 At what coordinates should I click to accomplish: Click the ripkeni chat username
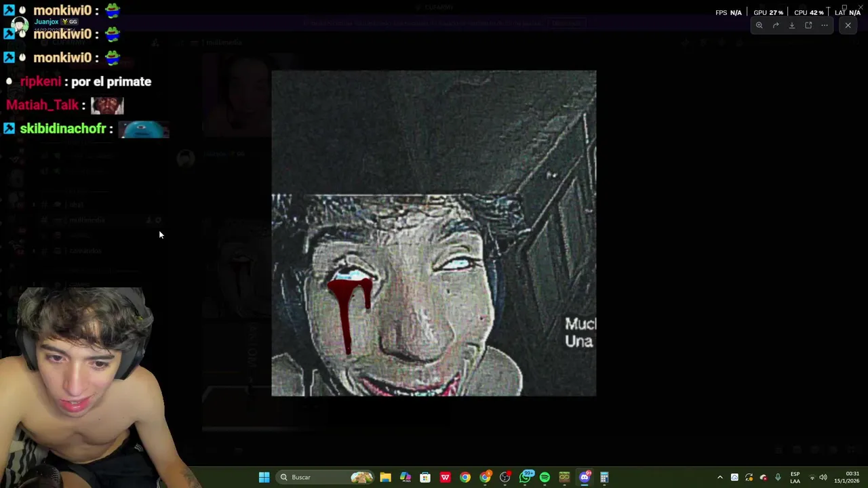point(41,81)
